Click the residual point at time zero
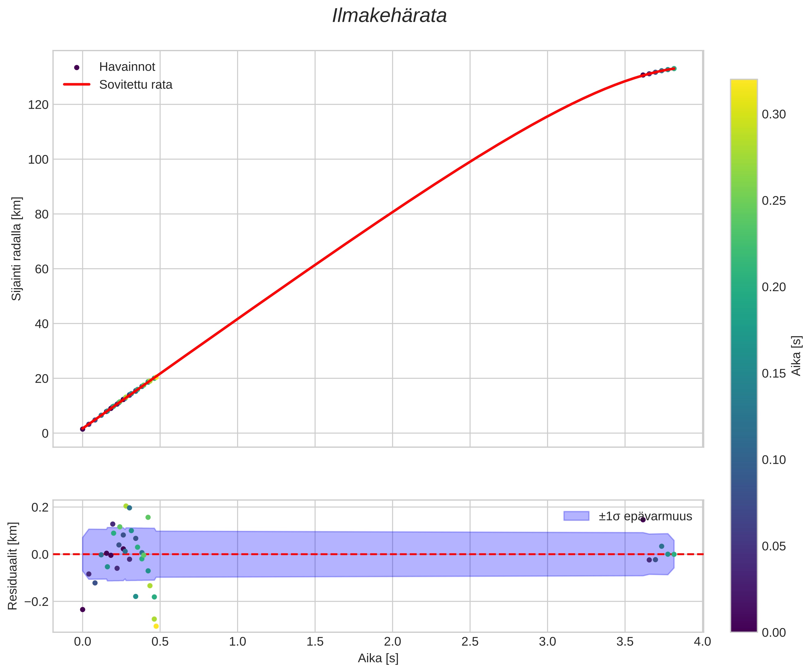 [83, 609]
